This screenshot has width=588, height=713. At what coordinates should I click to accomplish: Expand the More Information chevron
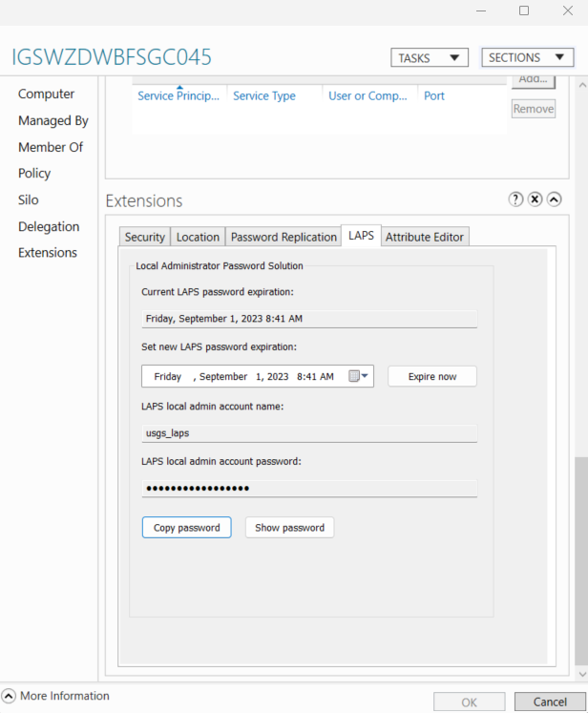tap(9, 696)
